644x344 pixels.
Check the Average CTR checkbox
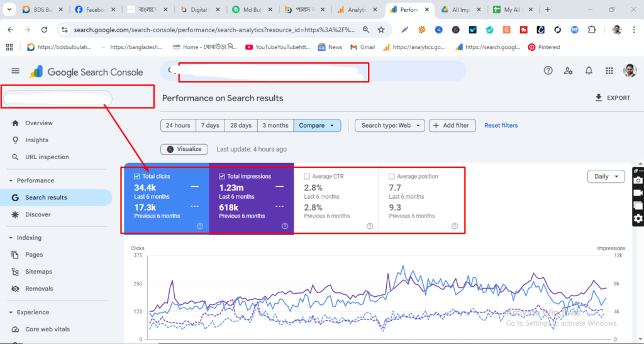pyautogui.click(x=306, y=177)
